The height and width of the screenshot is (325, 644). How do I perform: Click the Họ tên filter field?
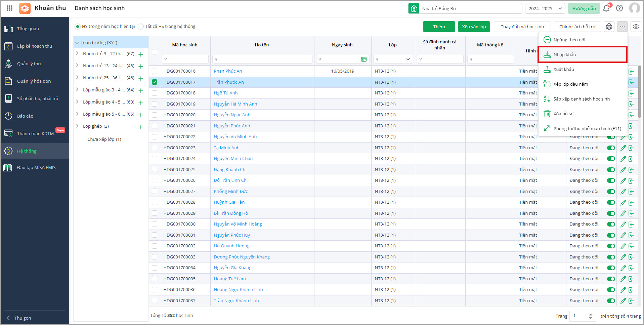click(262, 59)
